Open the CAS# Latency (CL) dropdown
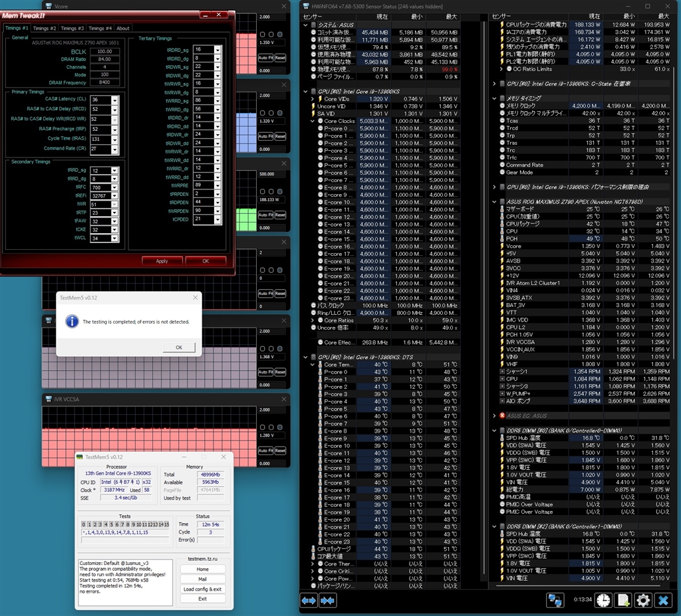Image resolution: width=681 pixels, height=616 pixels. pos(114,100)
